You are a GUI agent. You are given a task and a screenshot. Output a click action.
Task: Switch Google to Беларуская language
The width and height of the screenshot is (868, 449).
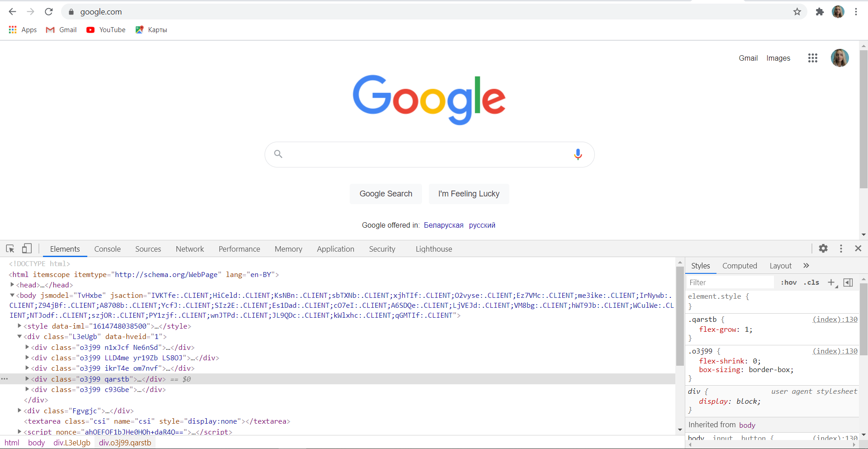click(444, 225)
